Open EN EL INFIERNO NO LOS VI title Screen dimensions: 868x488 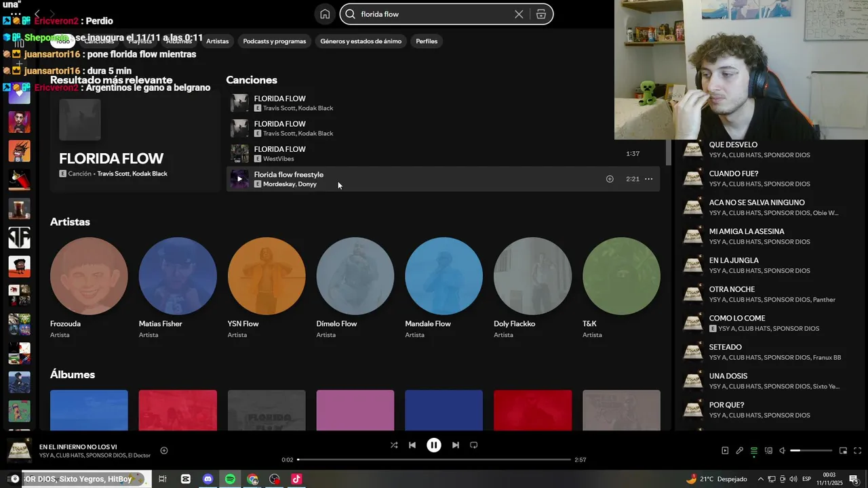point(78,447)
